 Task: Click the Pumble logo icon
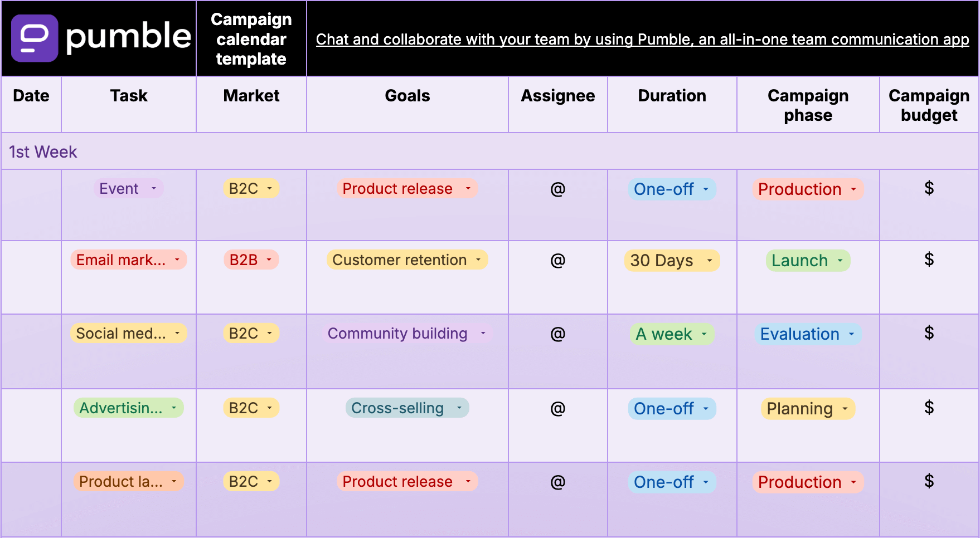(35, 38)
